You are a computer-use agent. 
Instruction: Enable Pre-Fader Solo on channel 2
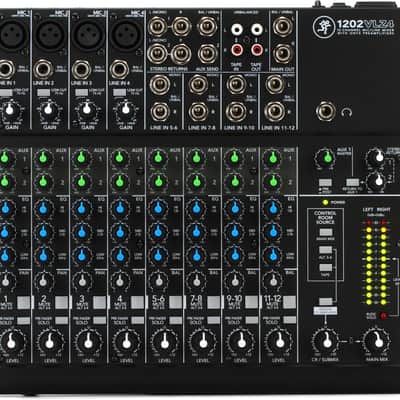point(61,321)
